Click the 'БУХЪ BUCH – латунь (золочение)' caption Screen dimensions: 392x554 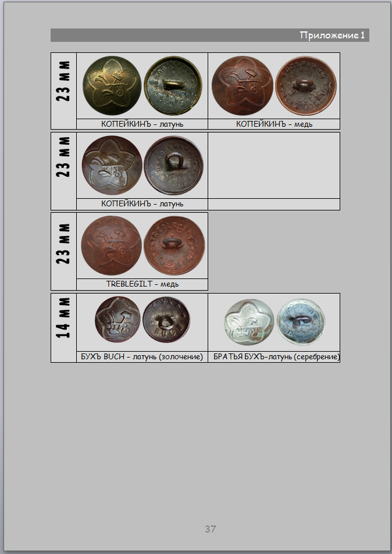coord(142,357)
